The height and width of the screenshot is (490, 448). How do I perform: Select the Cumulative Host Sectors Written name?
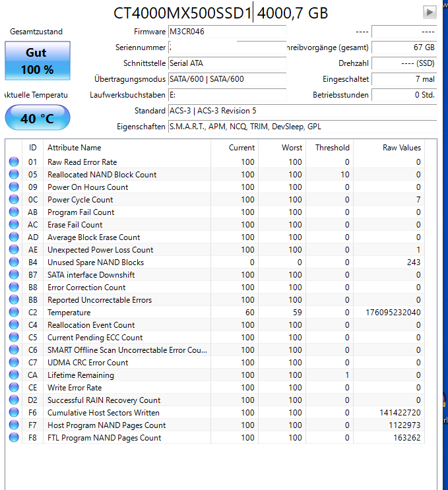point(104,412)
